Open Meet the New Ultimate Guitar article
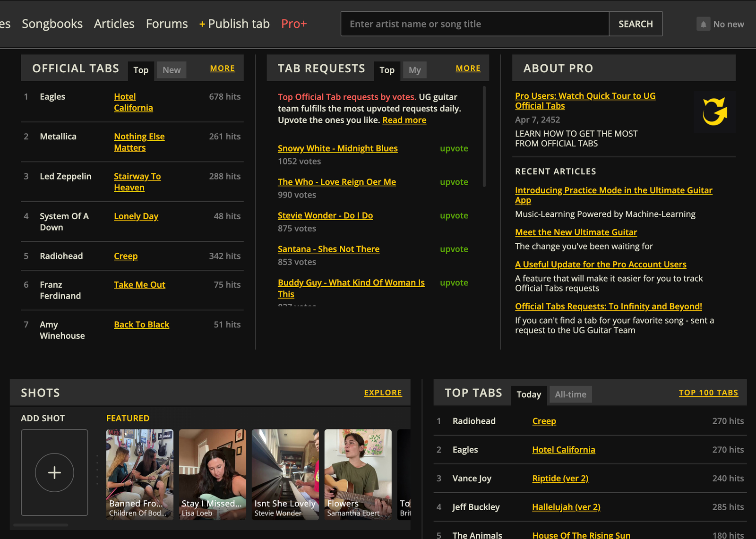Screen dimensions: 756x539 (576, 232)
